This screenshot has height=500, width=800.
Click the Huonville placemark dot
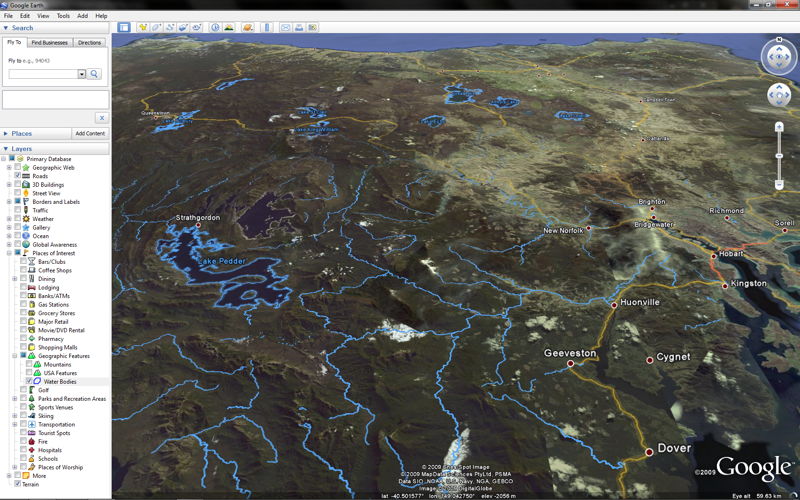[614, 305]
